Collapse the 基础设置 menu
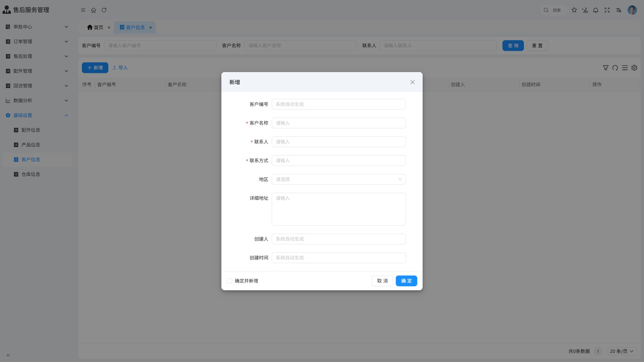644x362 pixels. point(37,115)
